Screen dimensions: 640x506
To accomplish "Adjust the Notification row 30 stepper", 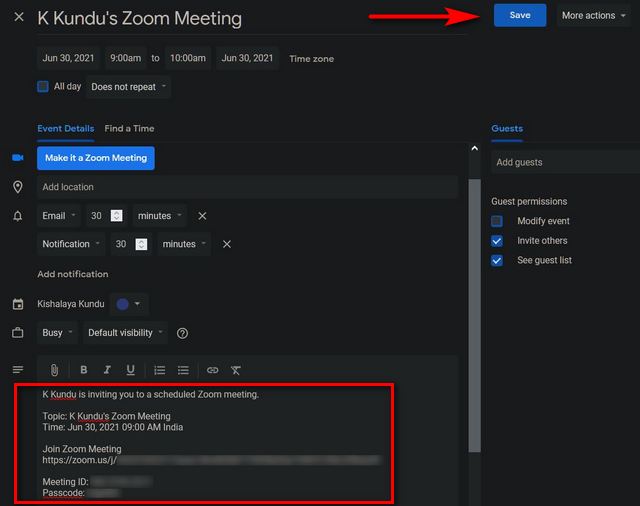I will point(141,244).
